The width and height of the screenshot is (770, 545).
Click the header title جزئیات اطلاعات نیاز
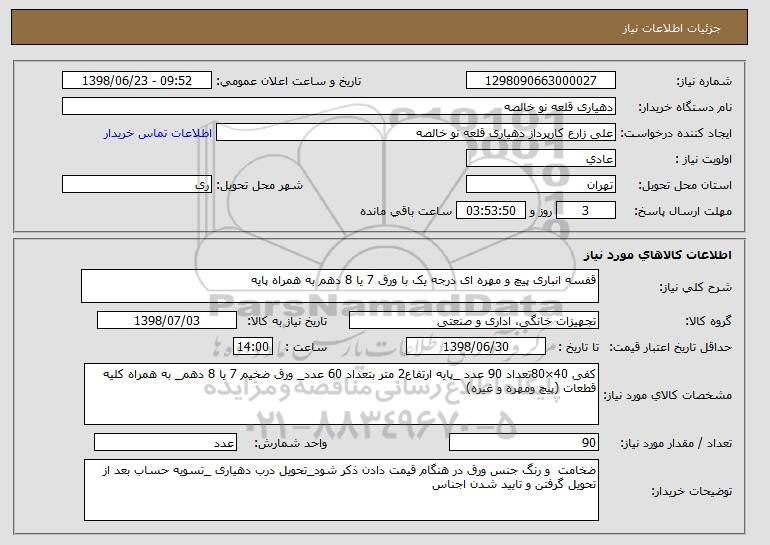point(671,28)
